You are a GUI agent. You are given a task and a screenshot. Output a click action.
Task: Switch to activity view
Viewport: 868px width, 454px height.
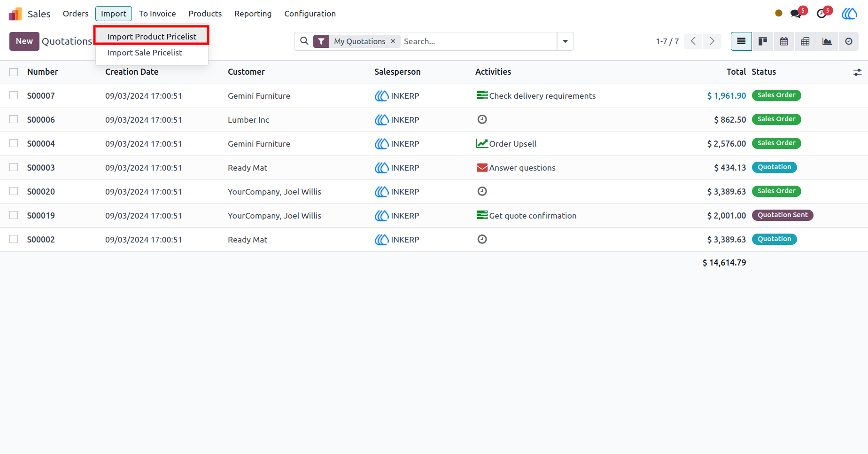[848, 41]
